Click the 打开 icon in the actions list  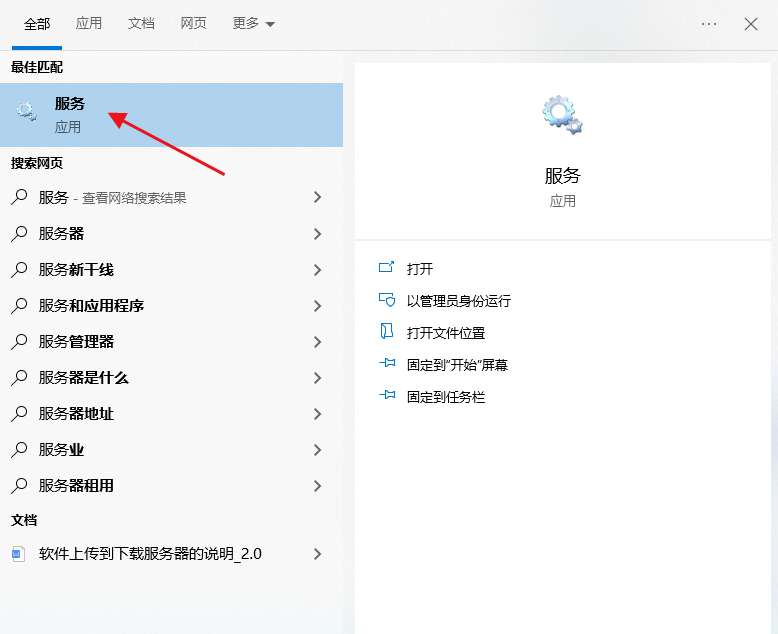tap(387, 268)
